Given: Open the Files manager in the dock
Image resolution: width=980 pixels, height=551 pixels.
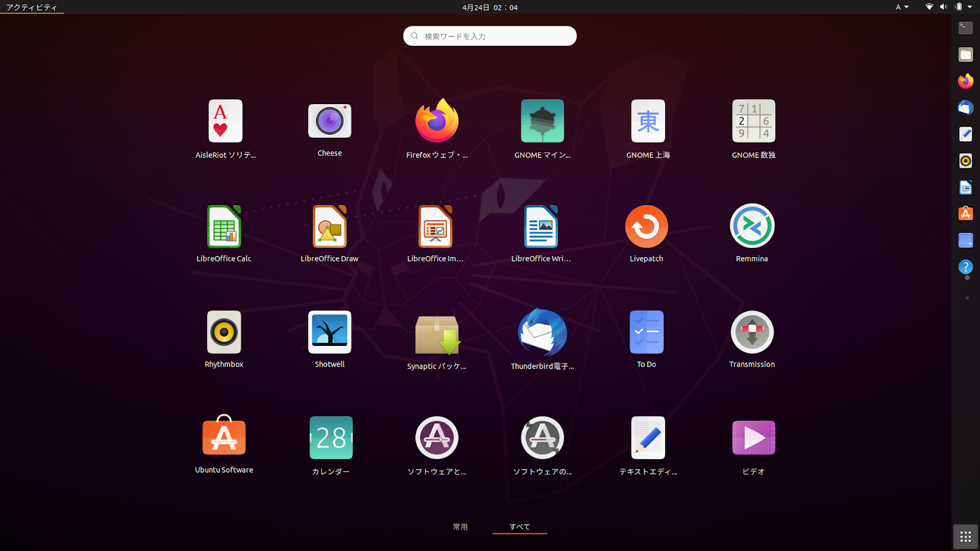Looking at the screenshot, I should [966, 54].
